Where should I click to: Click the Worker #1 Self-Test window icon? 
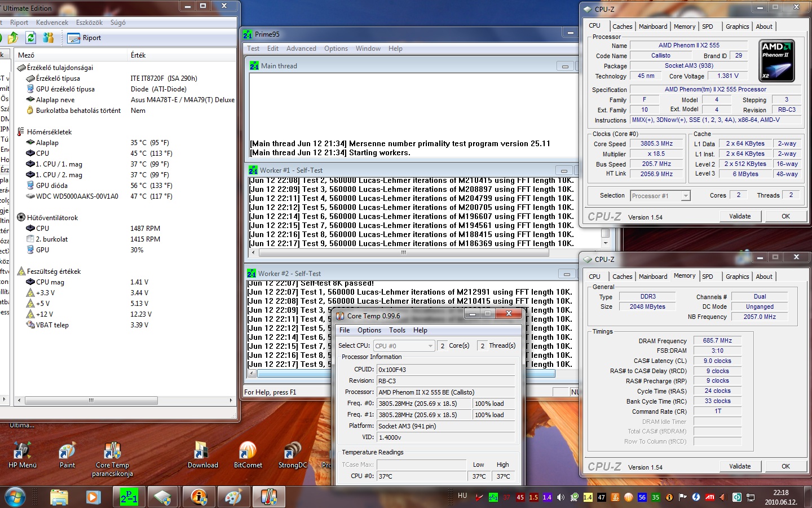[x=253, y=170]
